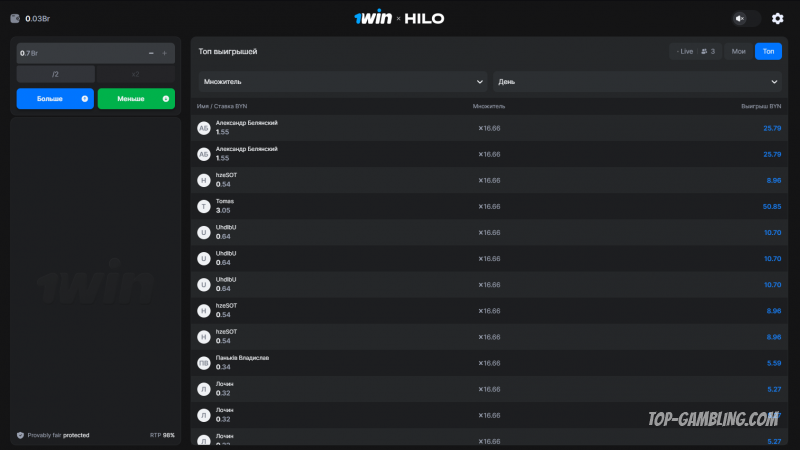The image size is (800, 450).
Task: Bet on Больше (higher)
Action: click(x=55, y=98)
